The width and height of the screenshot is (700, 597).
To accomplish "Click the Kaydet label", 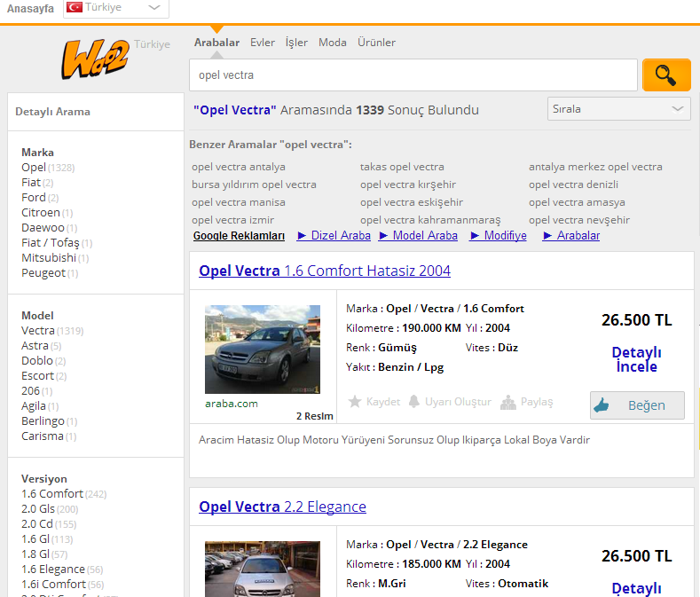I will click(383, 402).
